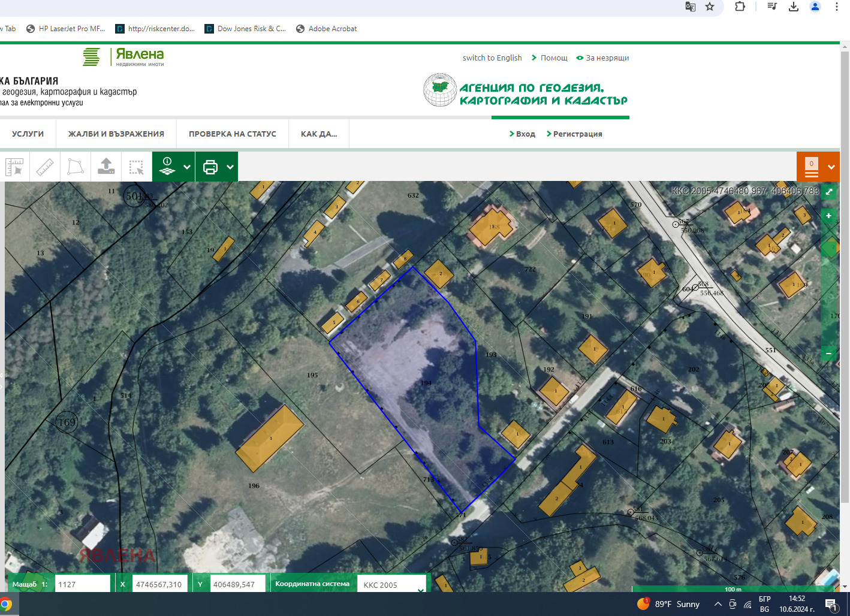Open the ПРОВЕРКА НА СТАТУС menu

pyautogui.click(x=232, y=134)
